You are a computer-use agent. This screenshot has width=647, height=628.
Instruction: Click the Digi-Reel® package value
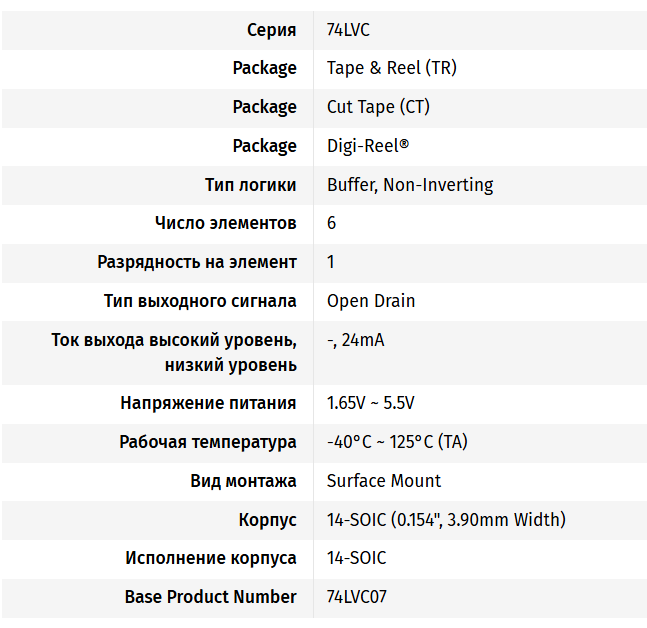[x=367, y=146]
